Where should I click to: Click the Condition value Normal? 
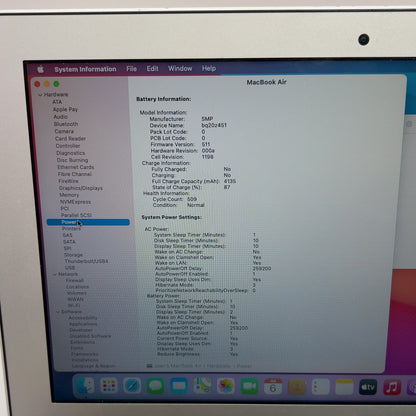coord(196,205)
